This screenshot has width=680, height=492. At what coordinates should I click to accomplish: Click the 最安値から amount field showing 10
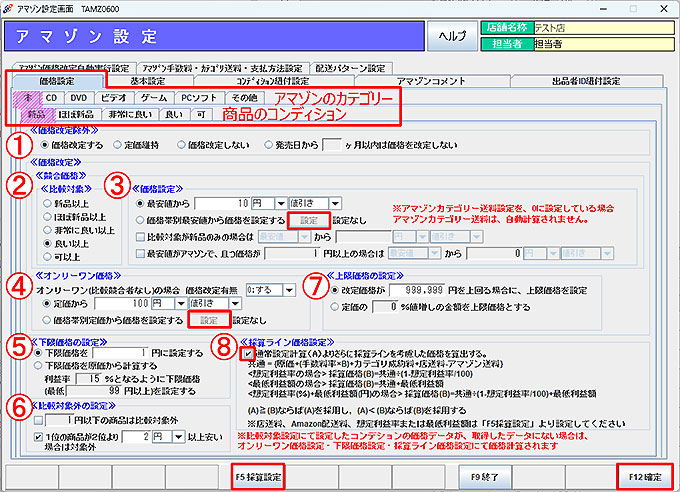pos(222,203)
